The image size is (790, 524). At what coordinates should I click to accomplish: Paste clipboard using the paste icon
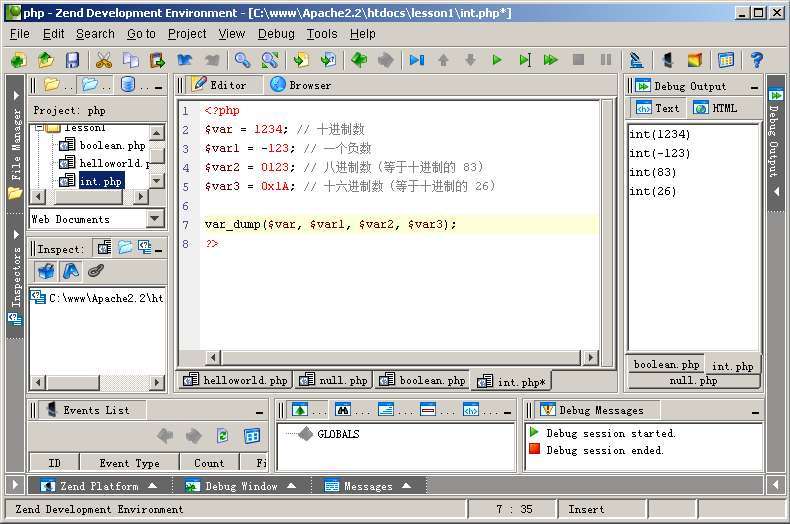157,60
